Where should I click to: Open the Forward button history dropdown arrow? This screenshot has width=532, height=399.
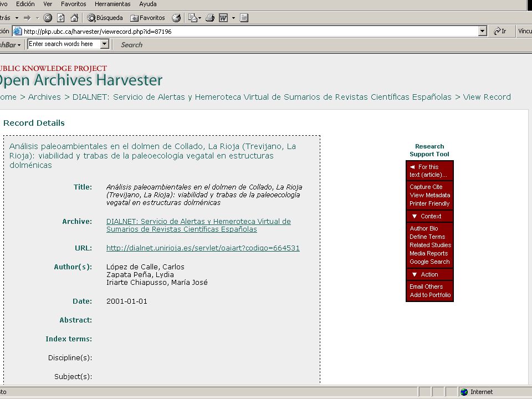pos(37,18)
